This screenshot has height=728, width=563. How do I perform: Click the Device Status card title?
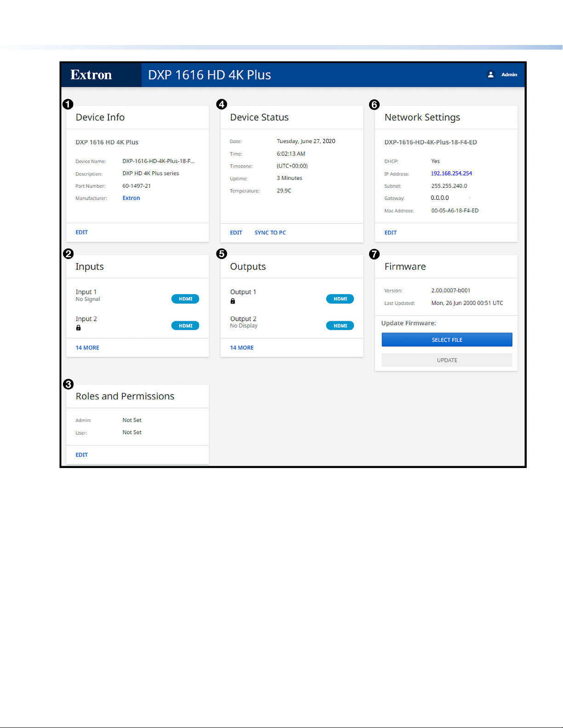click(259, 118)
